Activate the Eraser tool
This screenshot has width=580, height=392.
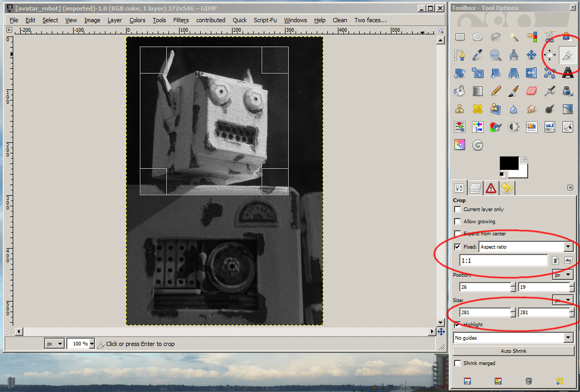[x=532, y=91]
